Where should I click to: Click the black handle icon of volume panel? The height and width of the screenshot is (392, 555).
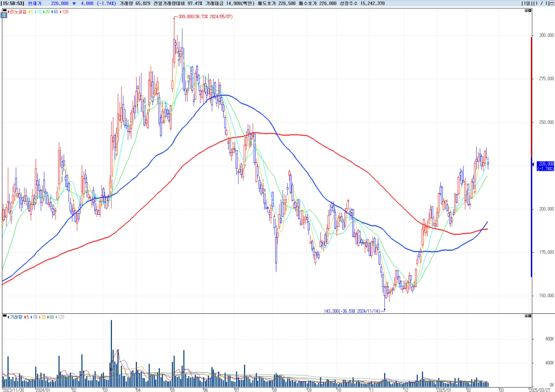point(5,316)
